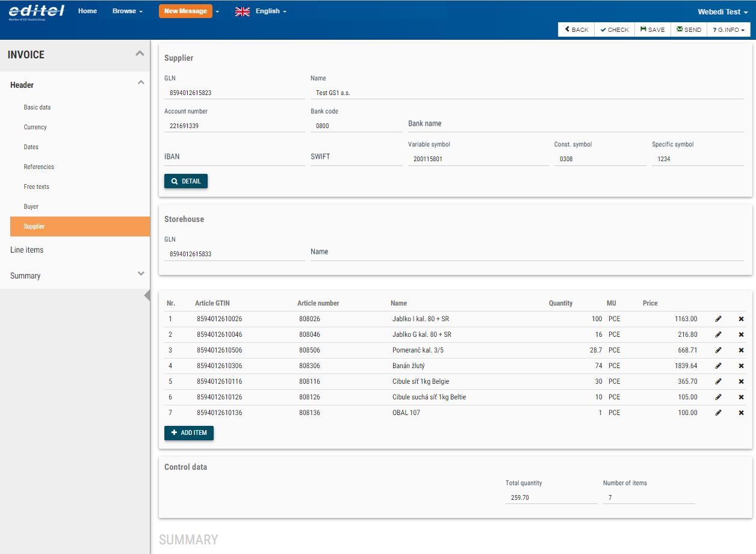Collapse the Header section chevron

click(141, 82)
